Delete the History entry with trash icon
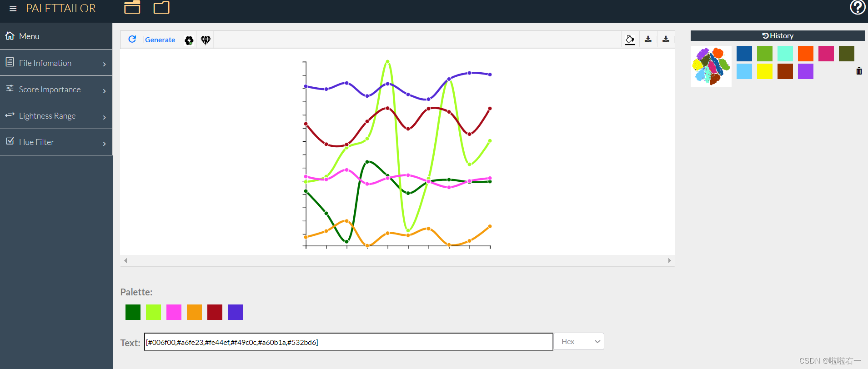Viewport: 868px width, 369px height. point(859,71)
